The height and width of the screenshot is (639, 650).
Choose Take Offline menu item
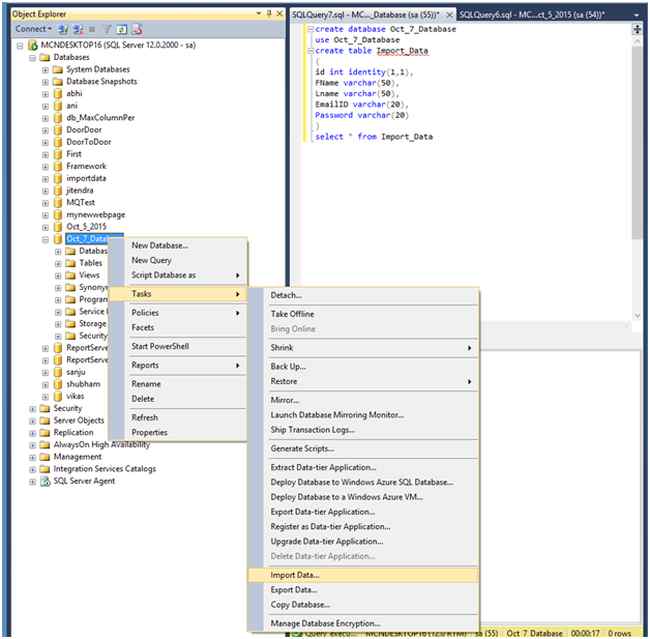[363, 314]
